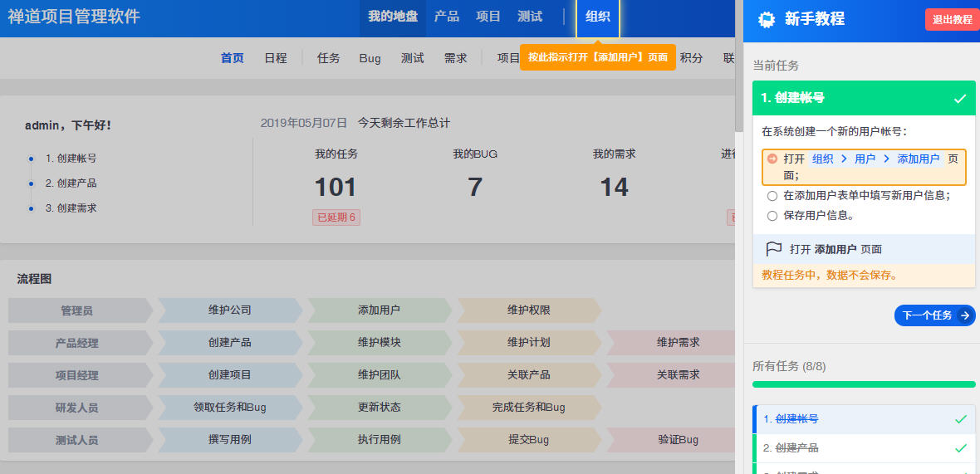This screenshot has width=980, height=474.
Task: Click the green check next to 2. 创建产品 in task list
Action: pos(961,448)
